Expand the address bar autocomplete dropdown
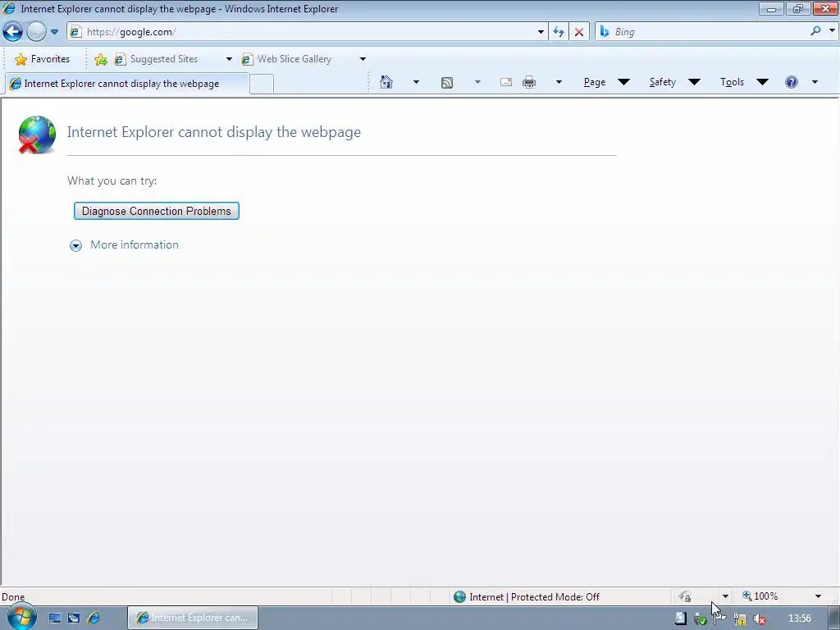 [541, 32]
